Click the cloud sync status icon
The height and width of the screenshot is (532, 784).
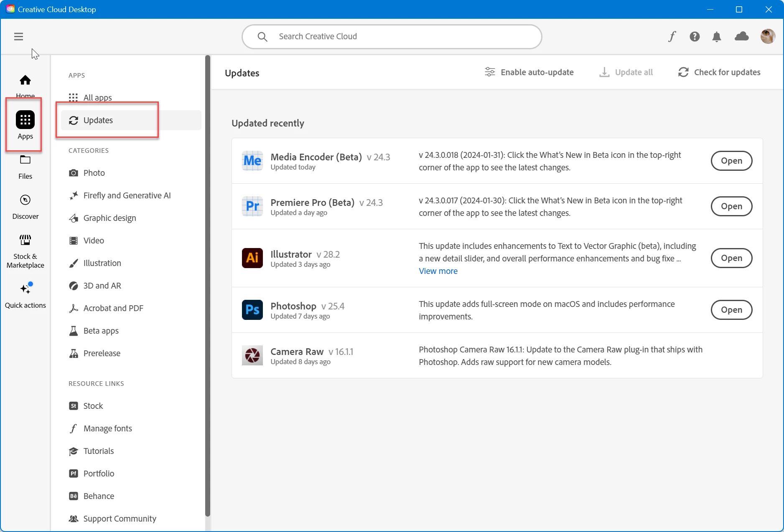click(x=742, y=37)
